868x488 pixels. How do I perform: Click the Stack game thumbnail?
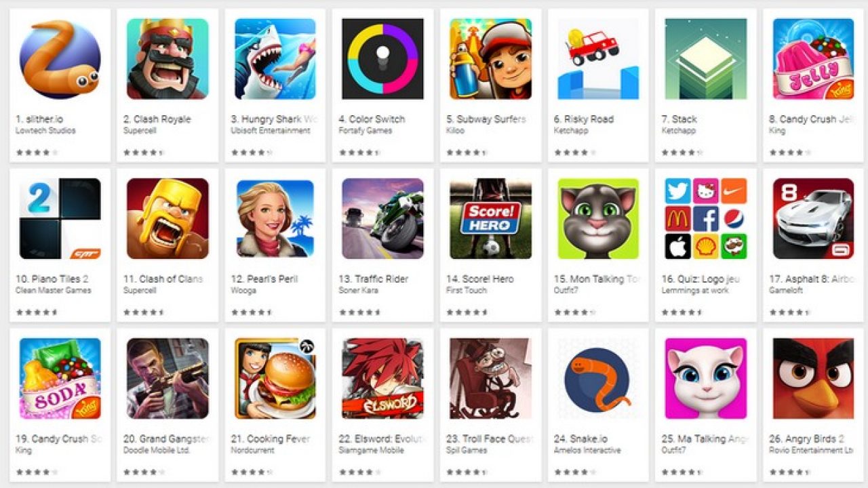pyautogui.click(x=706, y=59)
